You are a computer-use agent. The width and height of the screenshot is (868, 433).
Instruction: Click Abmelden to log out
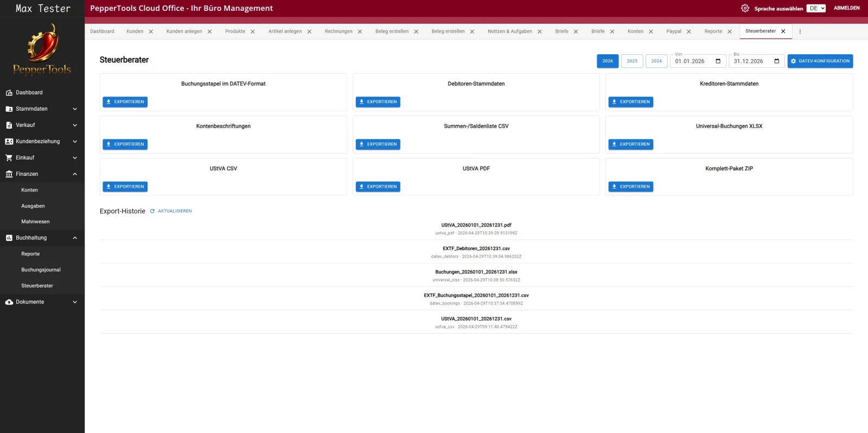point(846,8)
